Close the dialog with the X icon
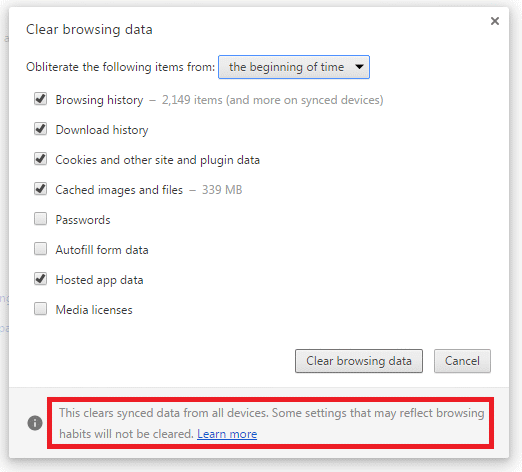The image size is (522, 472). click(x=495, y=21)
